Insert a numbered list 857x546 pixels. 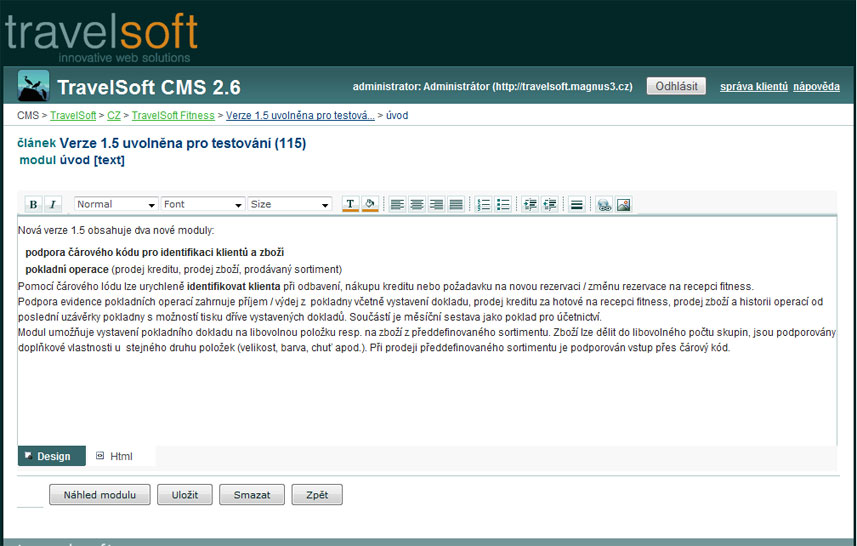click(x=483, y=204)
